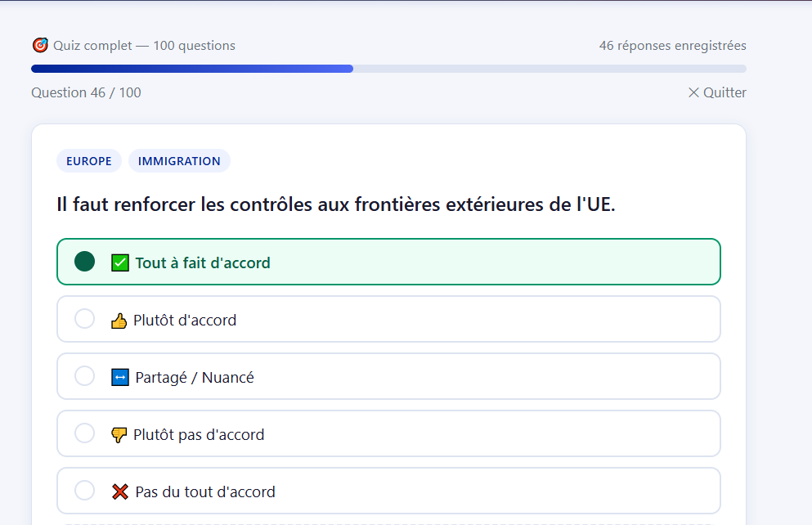
Task: Click the IMMIGRATION category tag
Action: pyautogui.click(x=179, y=161)
